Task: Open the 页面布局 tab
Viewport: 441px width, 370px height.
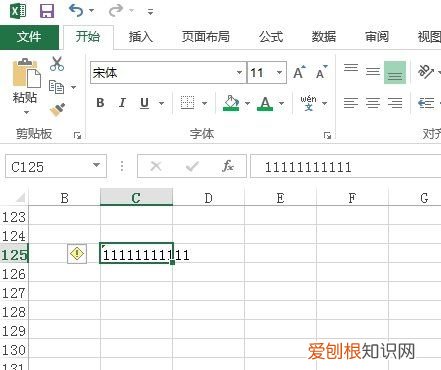Action: click(206, 36)
